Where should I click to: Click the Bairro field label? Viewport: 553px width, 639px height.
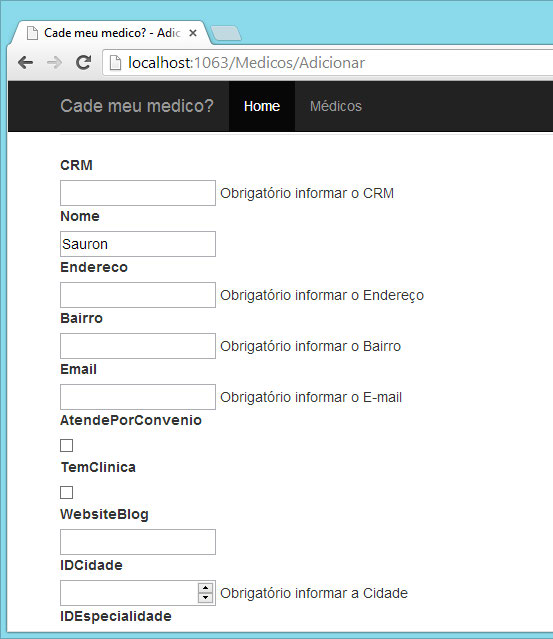click(x=81, y=318)
